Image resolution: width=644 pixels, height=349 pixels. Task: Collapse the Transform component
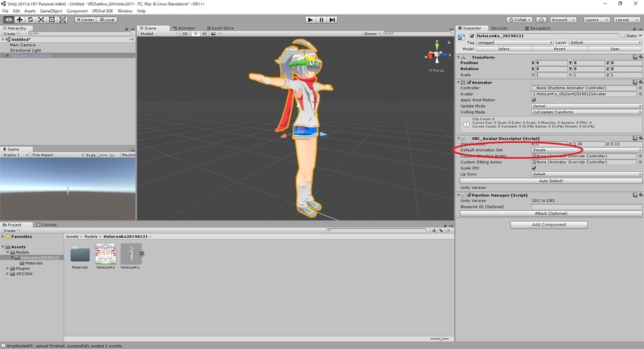pos(458,57)
